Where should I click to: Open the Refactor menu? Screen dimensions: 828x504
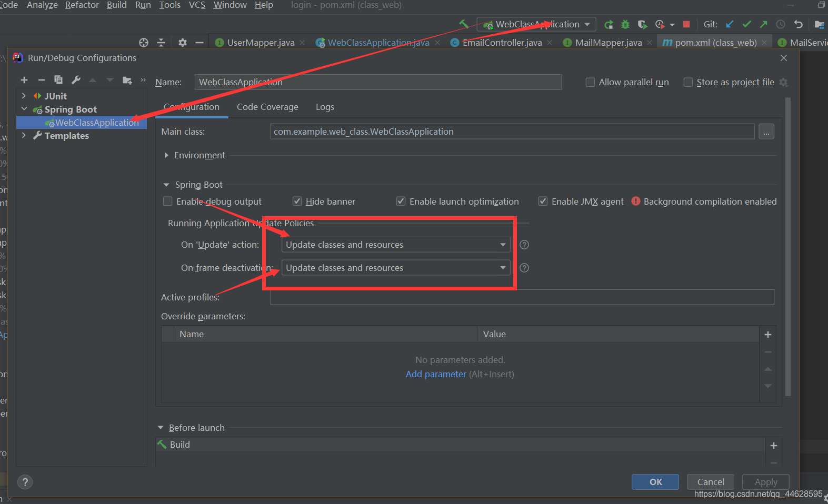coord(82,5)
